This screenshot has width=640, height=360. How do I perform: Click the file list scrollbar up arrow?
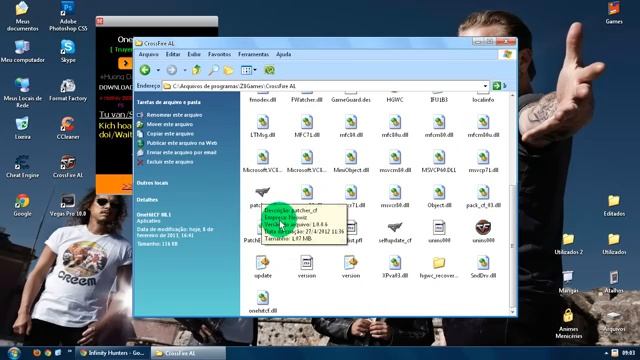click(513, 96)
